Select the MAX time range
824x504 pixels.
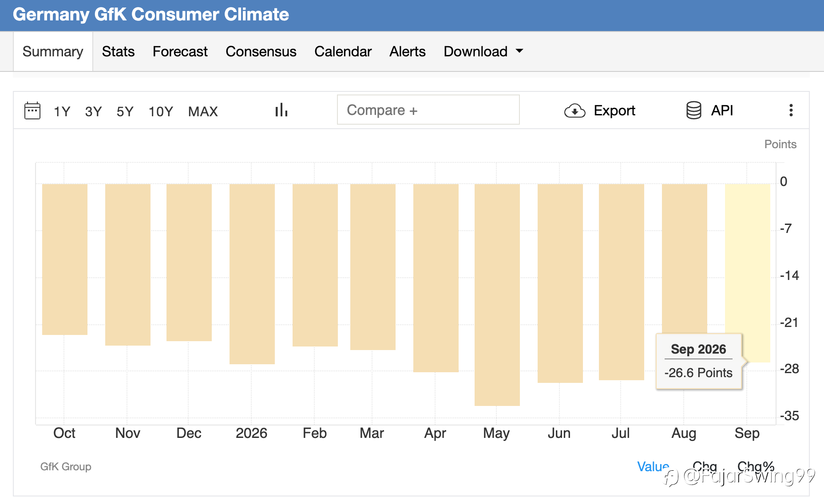[x=203, y=111]
